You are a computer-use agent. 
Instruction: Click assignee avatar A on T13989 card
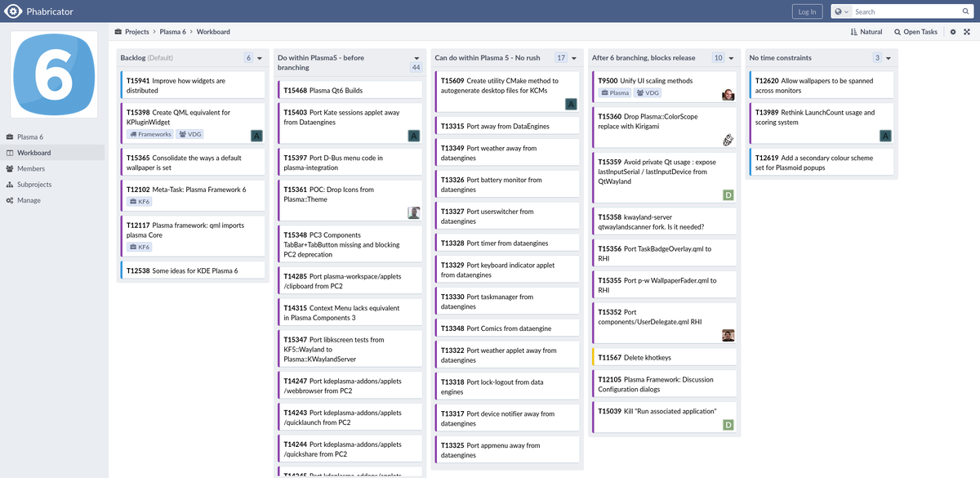coord(885,136)
